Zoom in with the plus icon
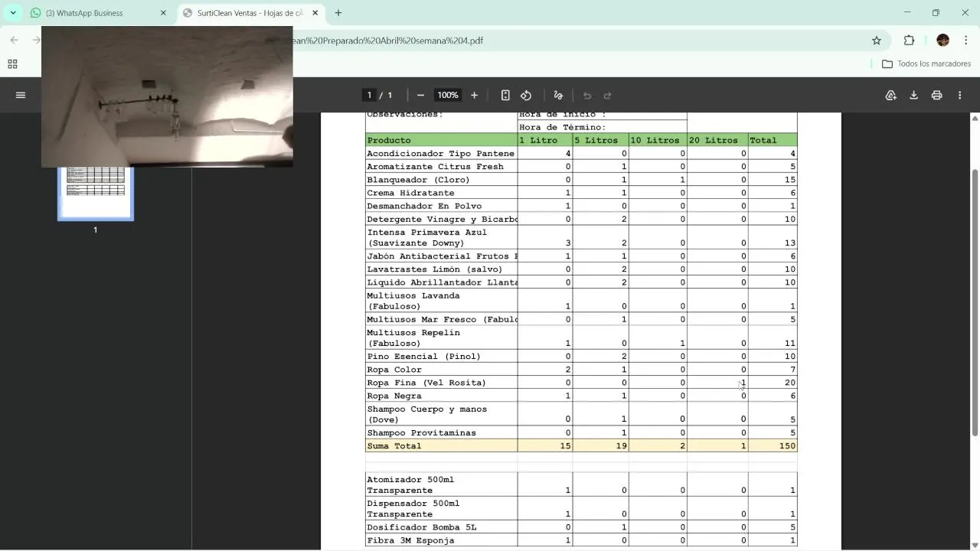 pos(474,95)
